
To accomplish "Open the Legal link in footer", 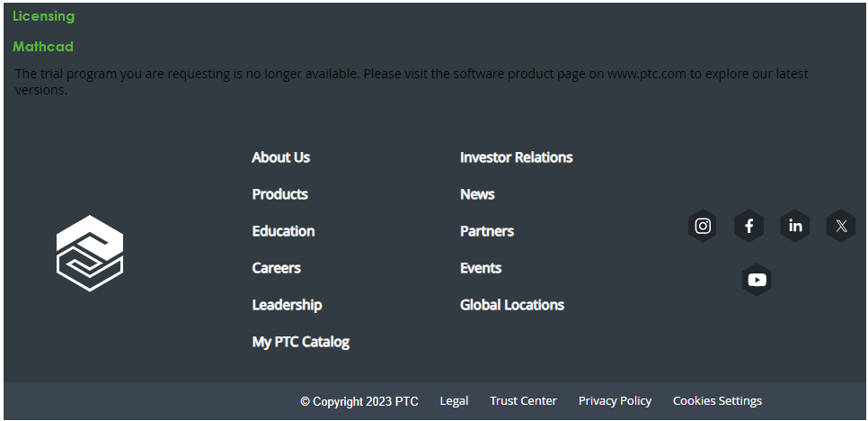I will pos(454,401).
